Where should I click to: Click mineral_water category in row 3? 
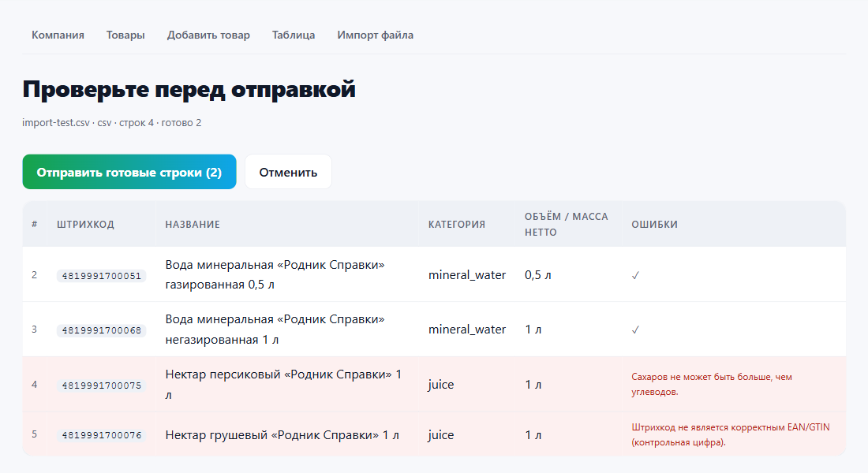466,330
